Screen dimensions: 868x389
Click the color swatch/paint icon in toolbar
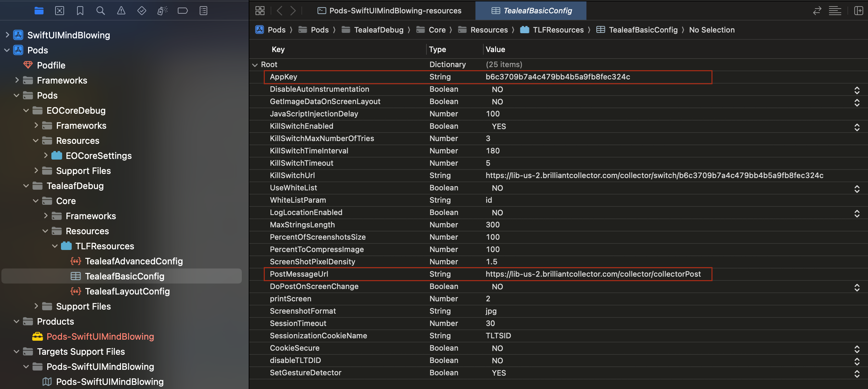[x=163, y=11]
